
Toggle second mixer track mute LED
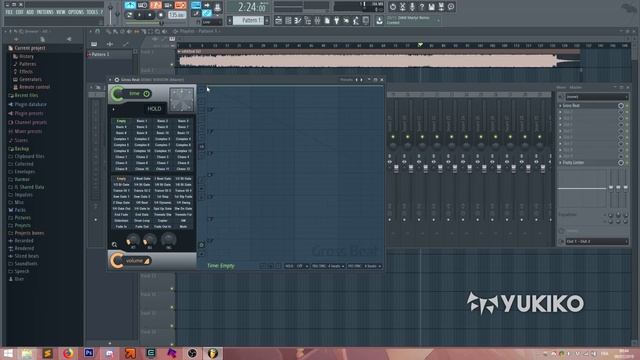point(407,137)
